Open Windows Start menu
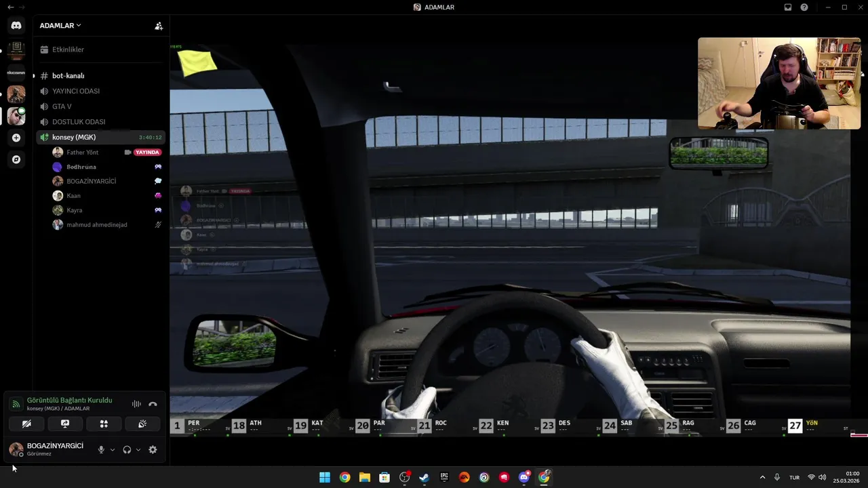Viewport: 868px width, 488px height. [x=325, y=477]
